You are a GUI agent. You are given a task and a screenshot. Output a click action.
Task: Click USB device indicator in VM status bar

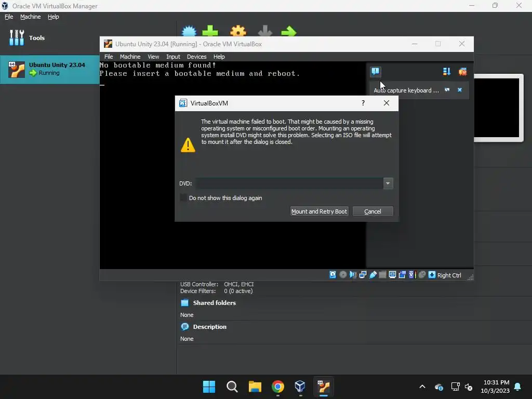click(373, 275)
